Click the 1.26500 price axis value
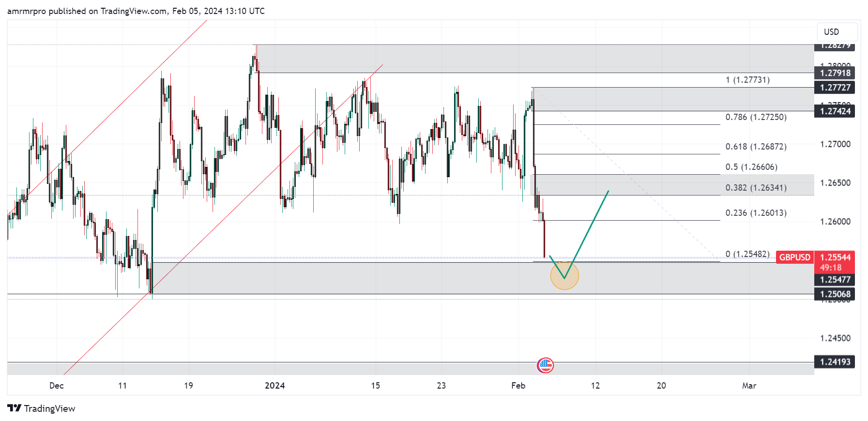Screen dimensions: 868x421 (835, 183)
